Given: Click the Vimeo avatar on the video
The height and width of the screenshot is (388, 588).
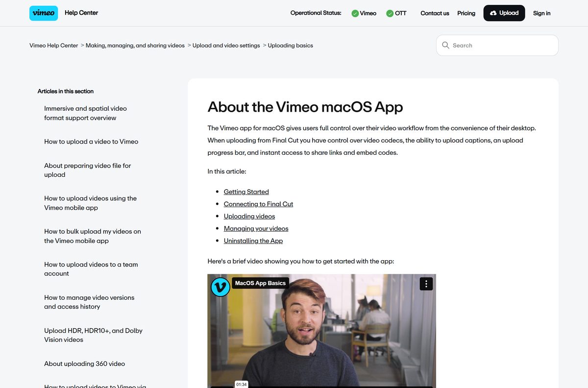Looking at the screenshot, I should point(220,287).
